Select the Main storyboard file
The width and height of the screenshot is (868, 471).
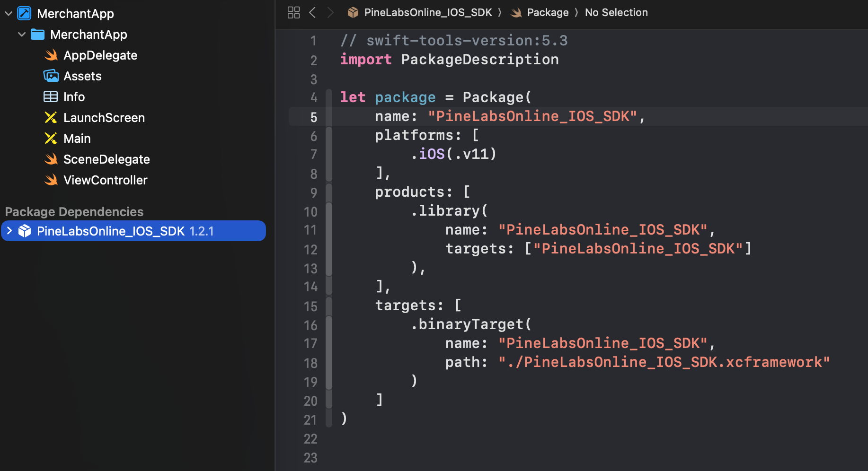(x=77, y=139)
